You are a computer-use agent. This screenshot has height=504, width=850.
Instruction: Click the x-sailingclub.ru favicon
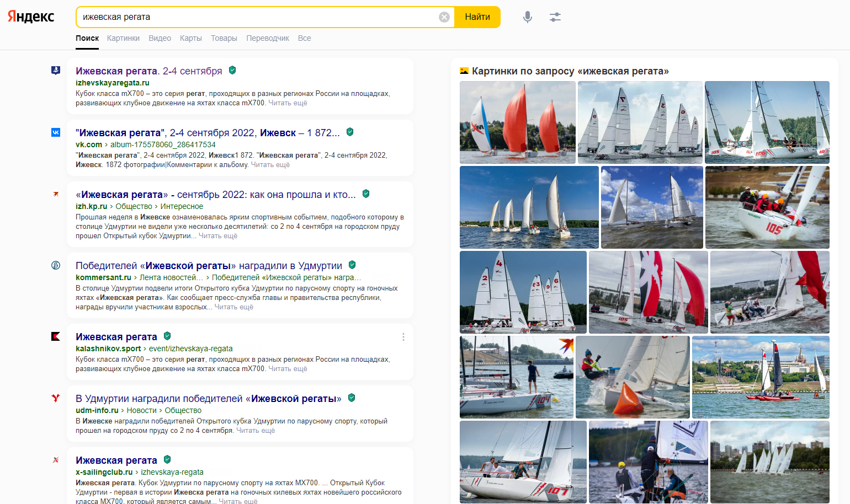[x=56, y=460]
